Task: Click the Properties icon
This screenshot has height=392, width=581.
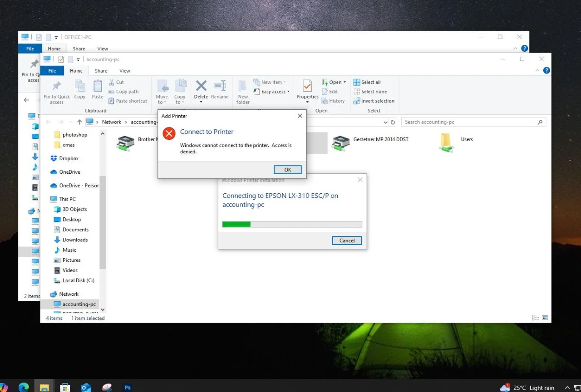Action: (307, 86)
